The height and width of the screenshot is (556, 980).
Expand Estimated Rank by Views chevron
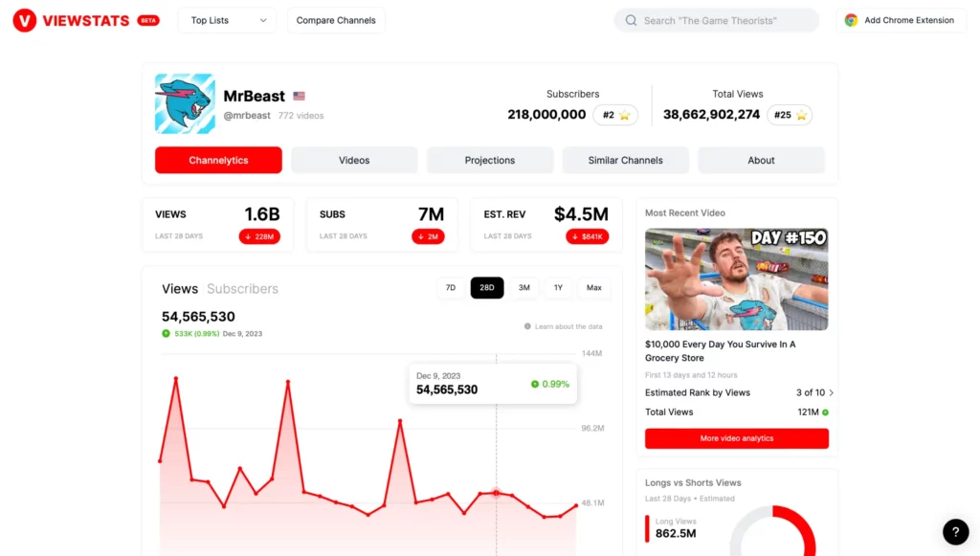coord(832,393)
